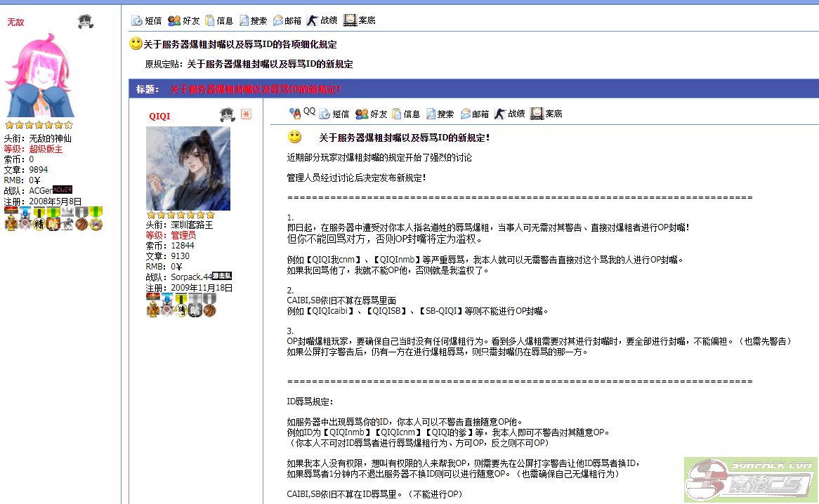This screenshot has width=819, height=504.
Task: Open the 无敌 username link
Action: (x=15, y=22)
